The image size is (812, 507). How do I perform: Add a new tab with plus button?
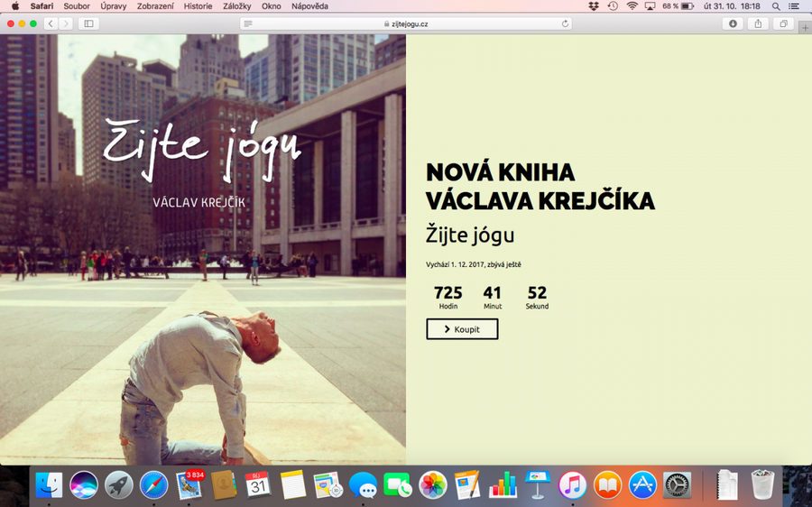coord(806,27)
